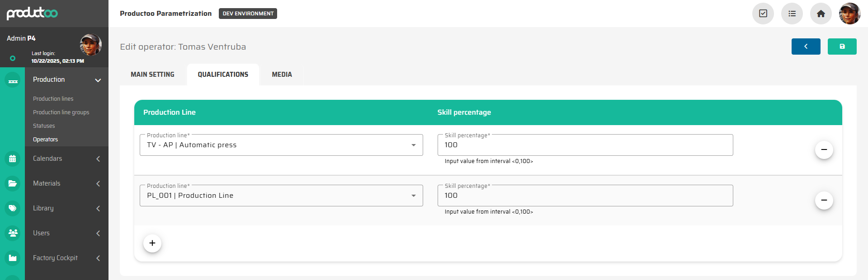Click the save floppy disk icon button

click(x=842, y=47)
